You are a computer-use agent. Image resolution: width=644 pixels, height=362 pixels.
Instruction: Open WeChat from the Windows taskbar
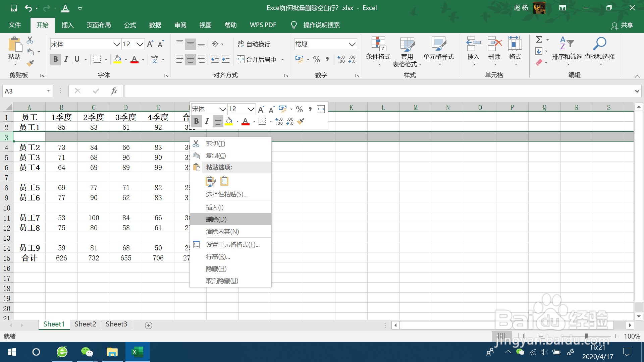point(87,352)
